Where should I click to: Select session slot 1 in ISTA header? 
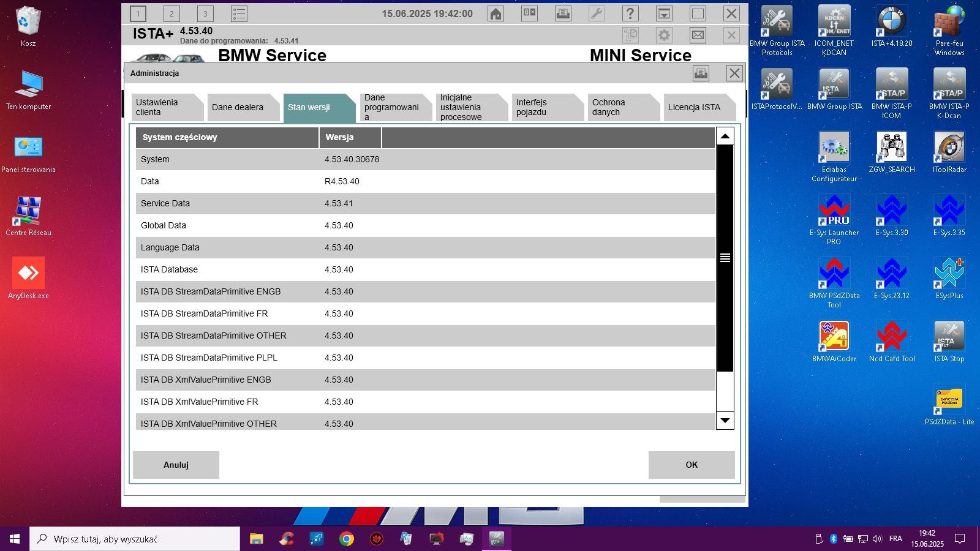pos(138,13)
